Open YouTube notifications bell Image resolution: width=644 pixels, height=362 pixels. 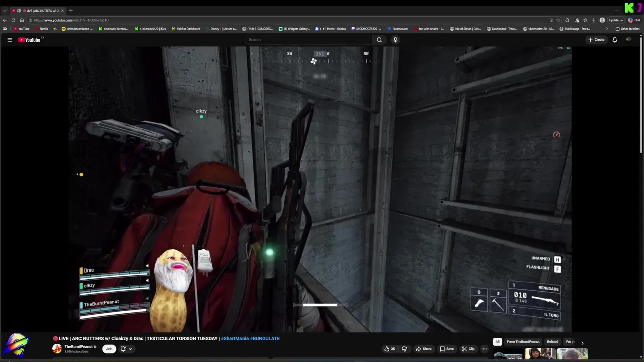614,40
